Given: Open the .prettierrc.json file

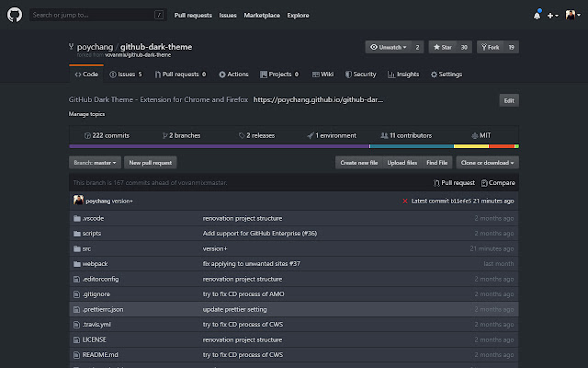Looking at the screenshot, I should click(x=103, y=310).
